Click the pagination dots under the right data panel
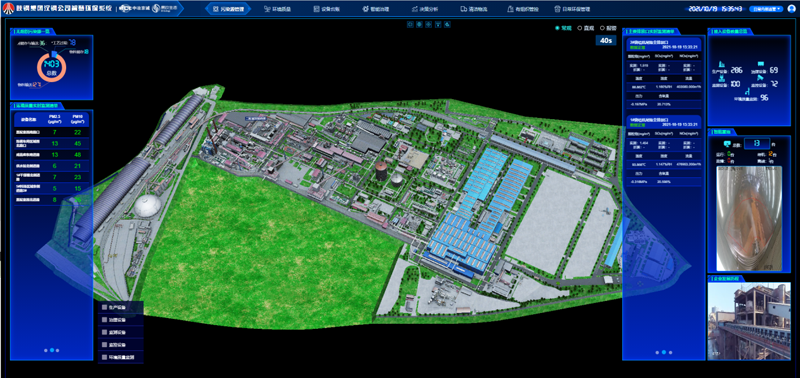 click(x=663, y=352)
